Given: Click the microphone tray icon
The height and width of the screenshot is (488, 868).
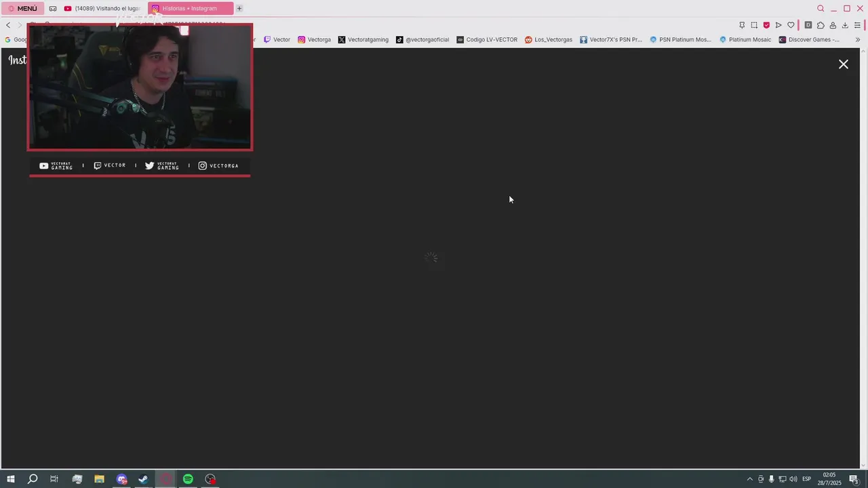Looking at the screenshot, I should pyautogui.click(x=771, y=479).
